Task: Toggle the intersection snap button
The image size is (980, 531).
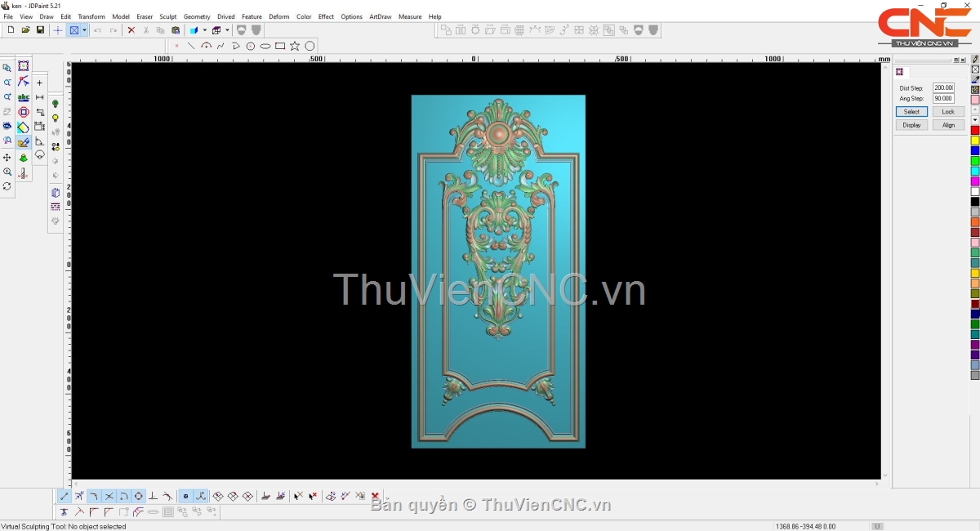Action: pos(109,496)
